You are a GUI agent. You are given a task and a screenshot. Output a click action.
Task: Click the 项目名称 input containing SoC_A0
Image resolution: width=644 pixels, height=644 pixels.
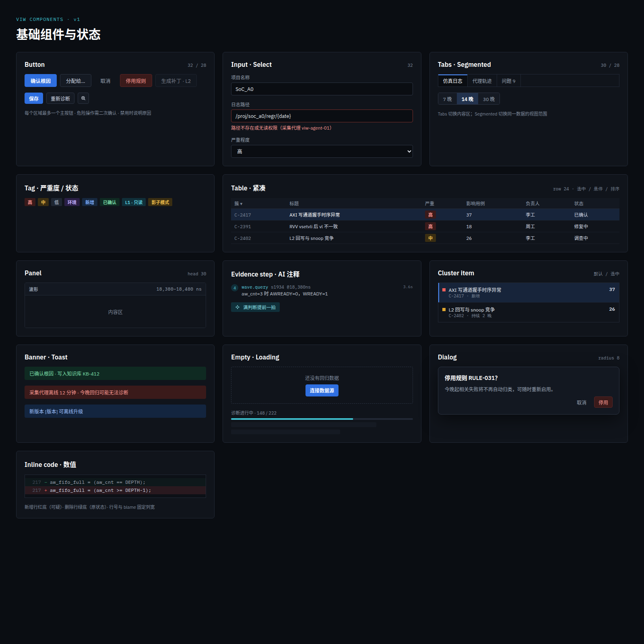click(x=322, y=89)
